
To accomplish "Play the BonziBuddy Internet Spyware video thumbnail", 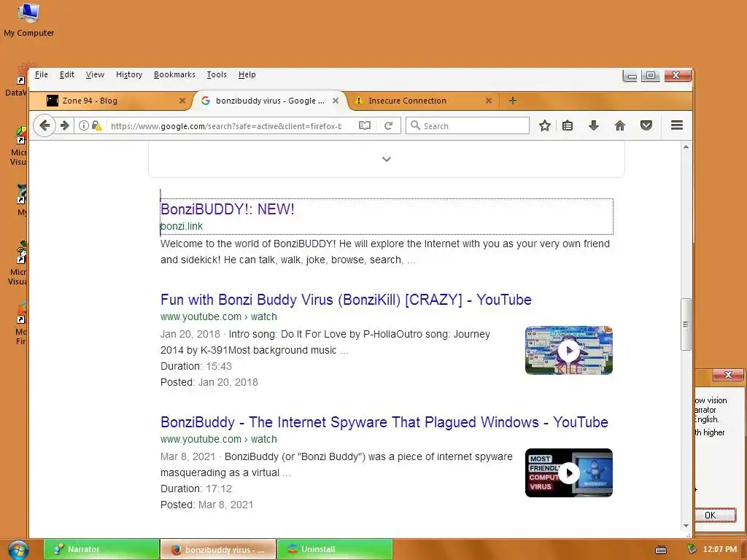I will (x=569, y=472).
